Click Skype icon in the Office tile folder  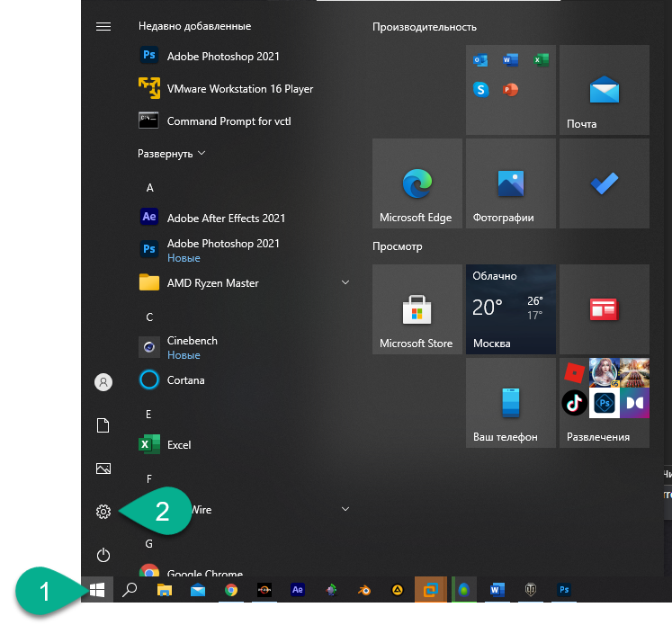[480, 90]
